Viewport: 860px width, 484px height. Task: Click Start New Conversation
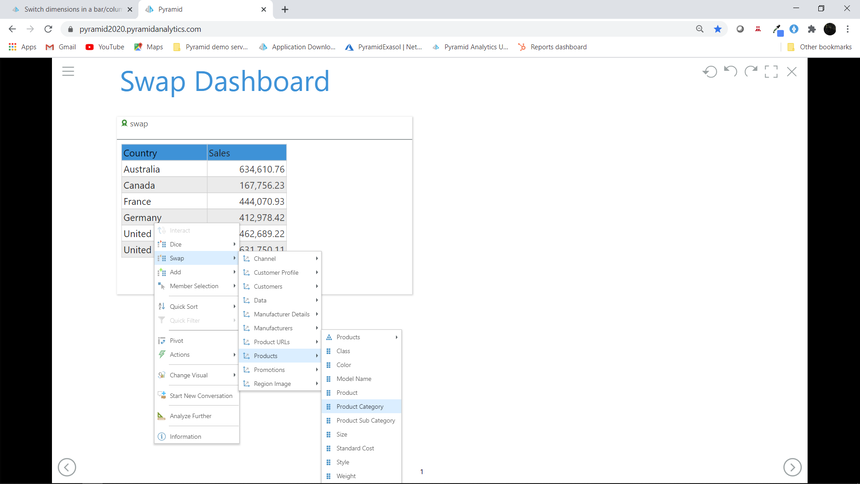point(197,396)
